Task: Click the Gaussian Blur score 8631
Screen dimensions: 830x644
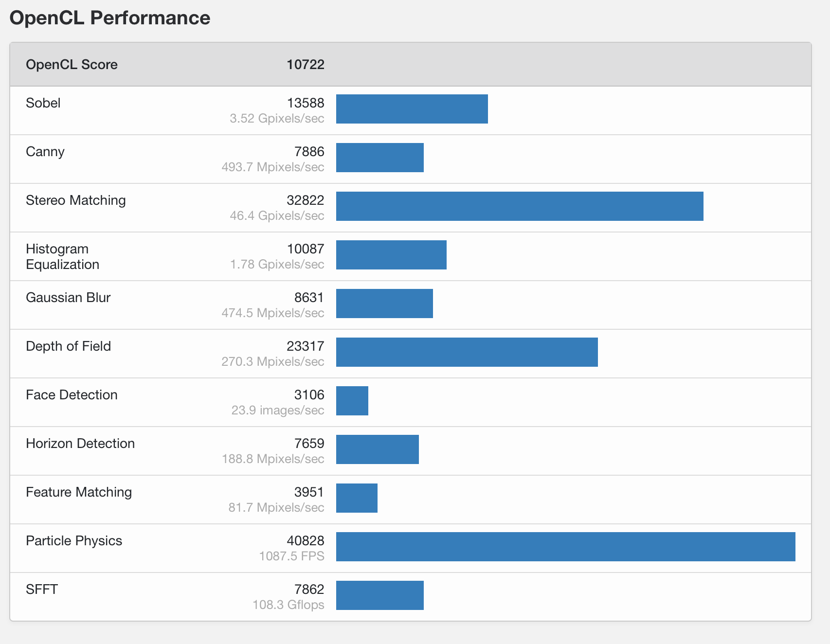Action: tap(309, 298)
